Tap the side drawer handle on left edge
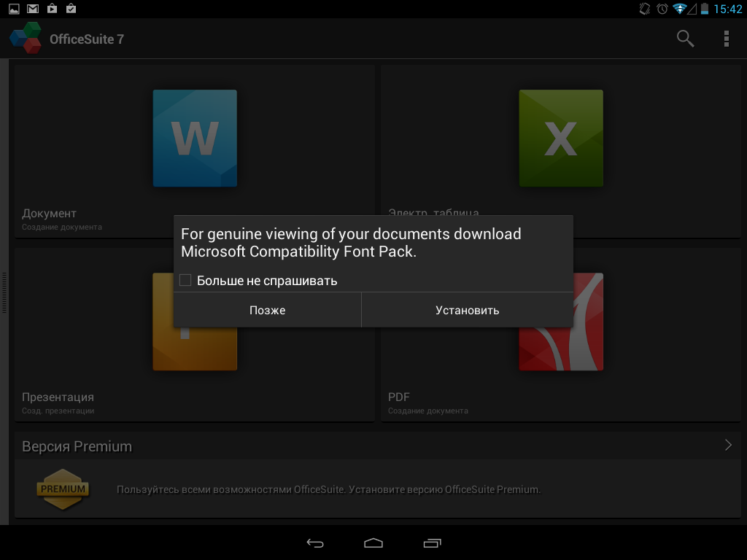Image resolution: width=747 pixels, height=560 pixels. point(4,292)
